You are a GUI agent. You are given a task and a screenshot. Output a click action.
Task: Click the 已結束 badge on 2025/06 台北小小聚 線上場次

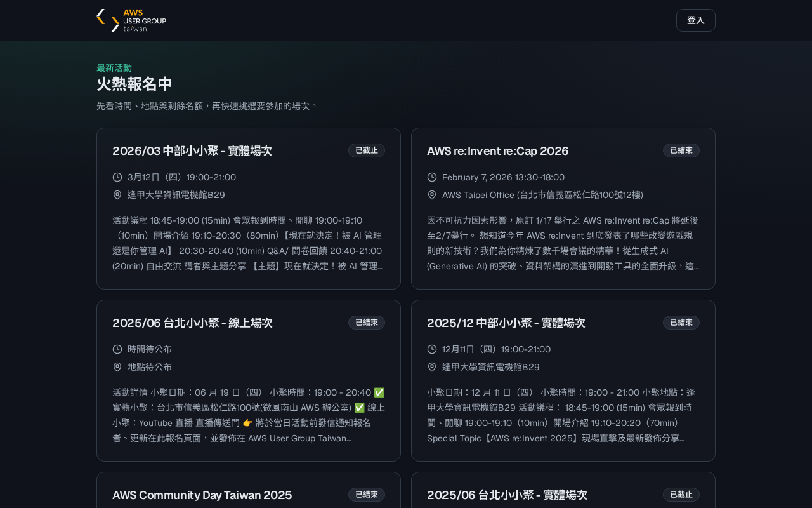367,323
